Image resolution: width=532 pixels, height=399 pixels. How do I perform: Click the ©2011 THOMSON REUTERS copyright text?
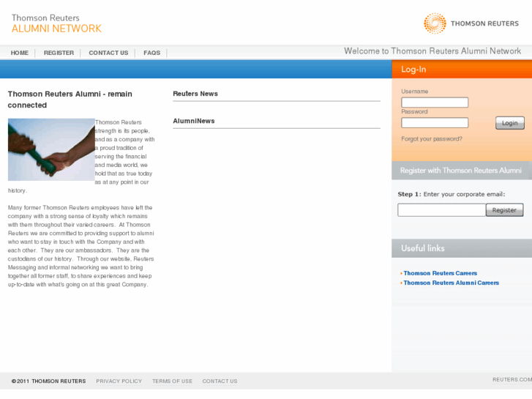click(48, 381)
